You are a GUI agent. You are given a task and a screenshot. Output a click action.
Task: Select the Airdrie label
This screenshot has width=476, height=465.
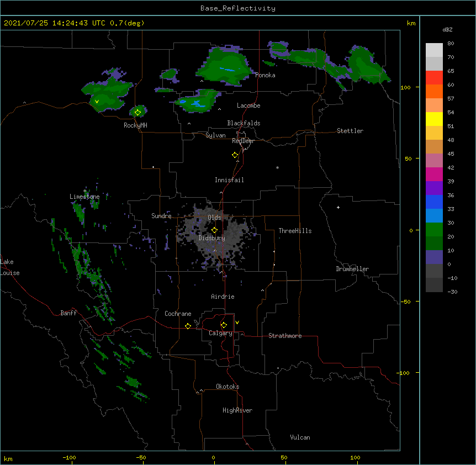[223, 297]
